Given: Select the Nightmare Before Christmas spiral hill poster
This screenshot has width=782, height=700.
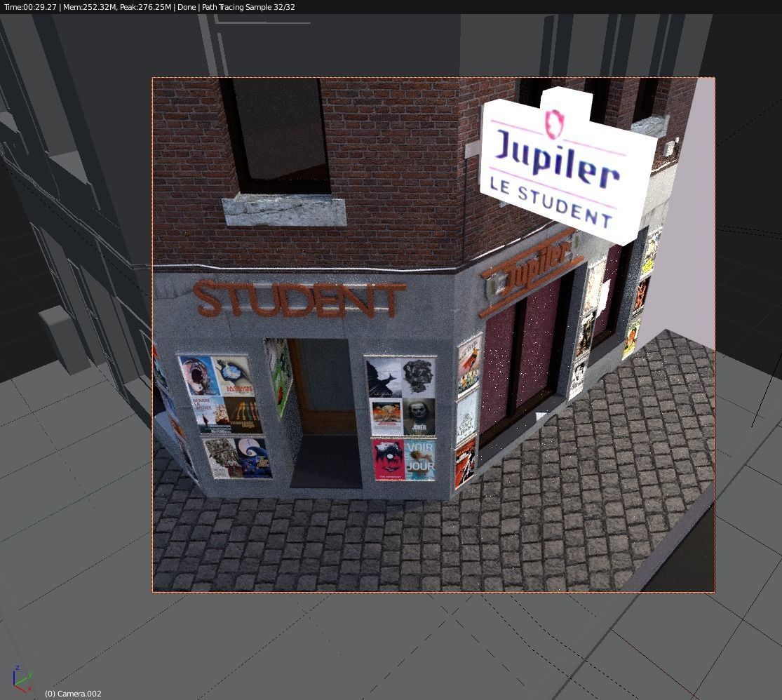Looking at the screenshot, I should coord(254,459).
